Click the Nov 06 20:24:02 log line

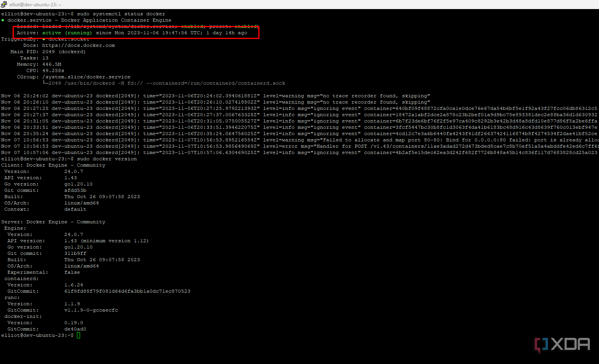(x=216, y=96)
